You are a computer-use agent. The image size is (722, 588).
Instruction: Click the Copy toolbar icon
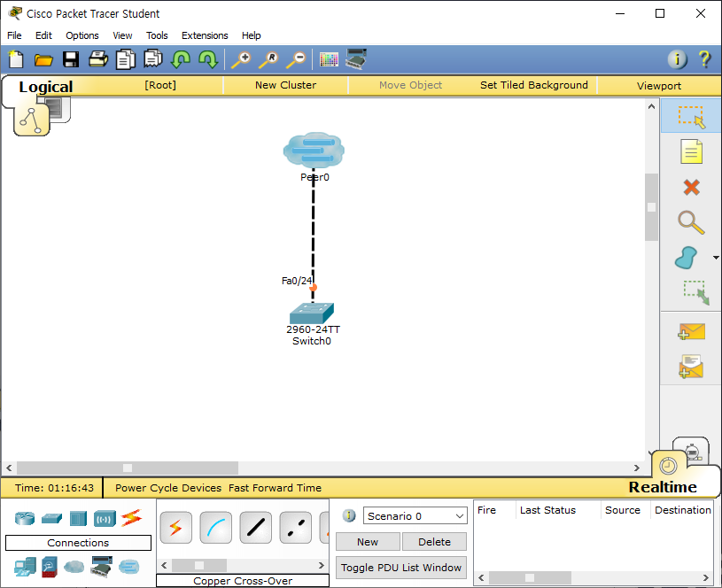pos(126,60)
